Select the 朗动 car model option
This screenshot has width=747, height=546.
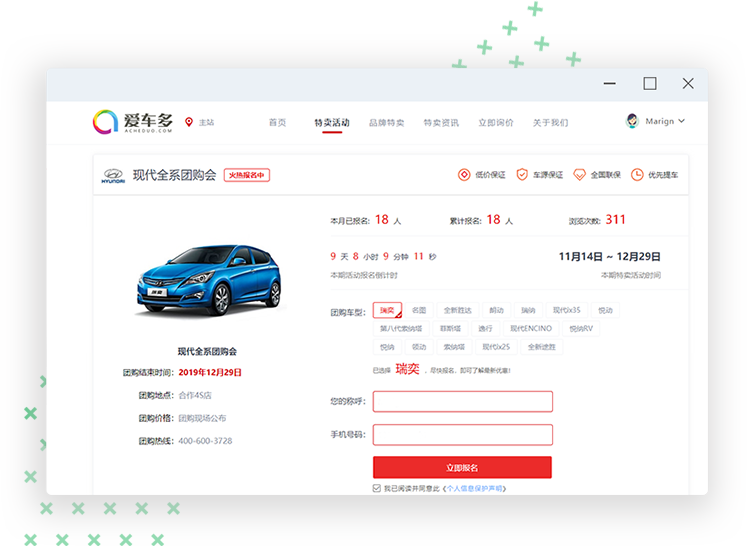click(x=496, y=310)
